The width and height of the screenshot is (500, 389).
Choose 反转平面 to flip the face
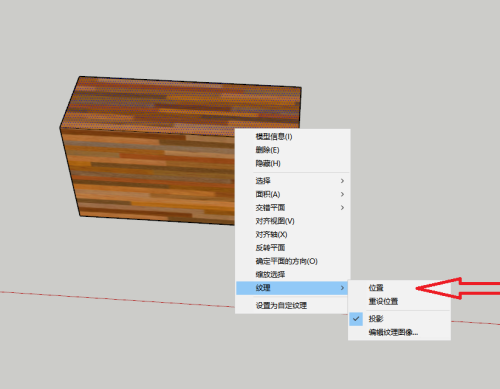(x=293, y=248)
